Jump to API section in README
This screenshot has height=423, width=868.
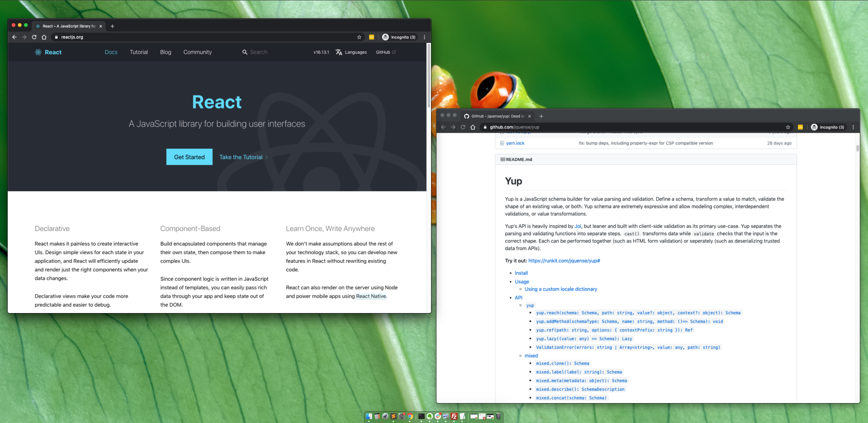coord(518,298)
